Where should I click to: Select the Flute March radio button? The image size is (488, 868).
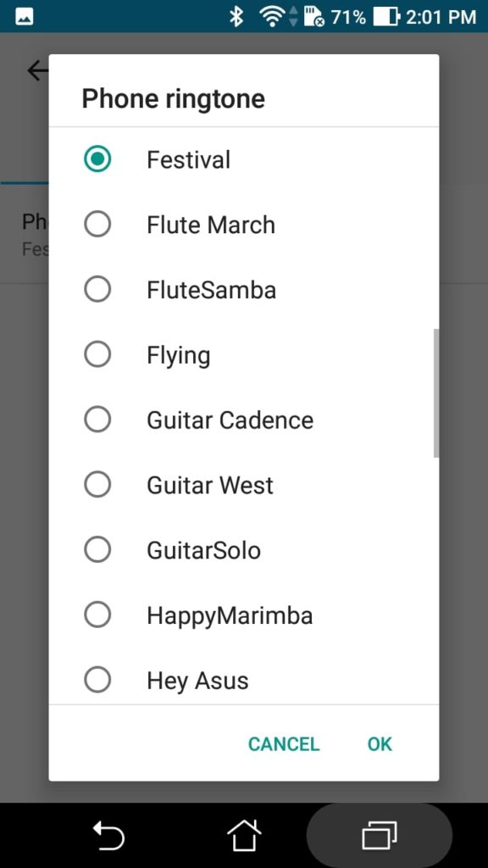click(97, 225)
